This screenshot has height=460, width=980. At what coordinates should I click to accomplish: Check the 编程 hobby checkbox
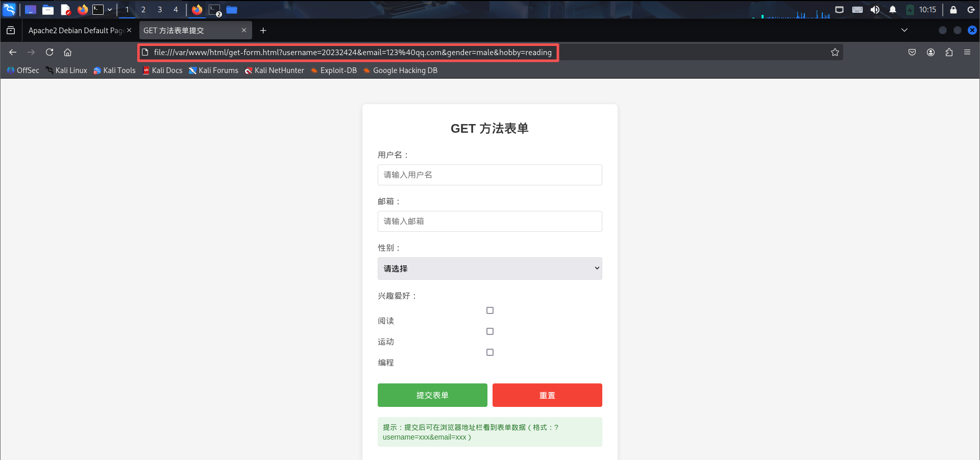coord(489,352)
